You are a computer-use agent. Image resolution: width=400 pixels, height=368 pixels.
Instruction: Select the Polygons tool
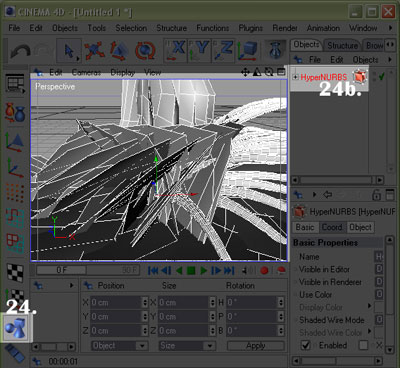click(x=15, y=243)
